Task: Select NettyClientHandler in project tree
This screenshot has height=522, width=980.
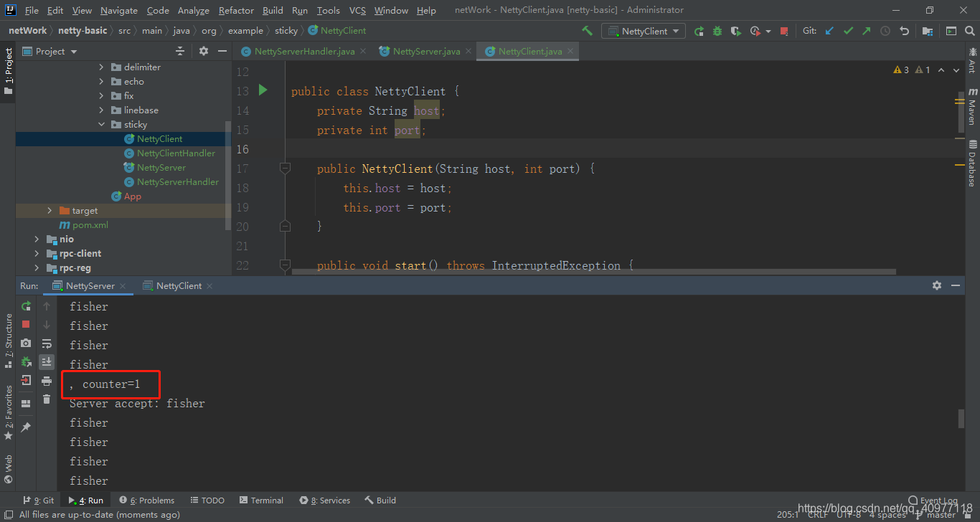Action: 176,153
